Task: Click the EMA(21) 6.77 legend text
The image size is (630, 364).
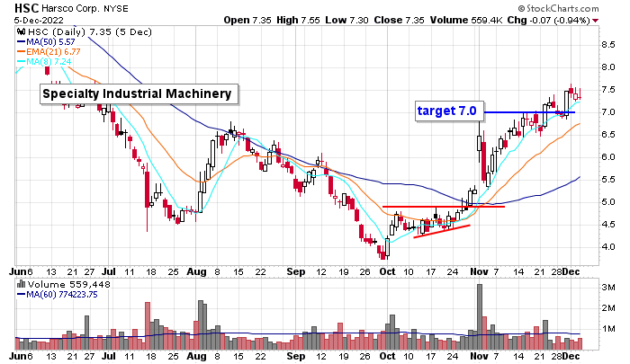Action: 53,52
